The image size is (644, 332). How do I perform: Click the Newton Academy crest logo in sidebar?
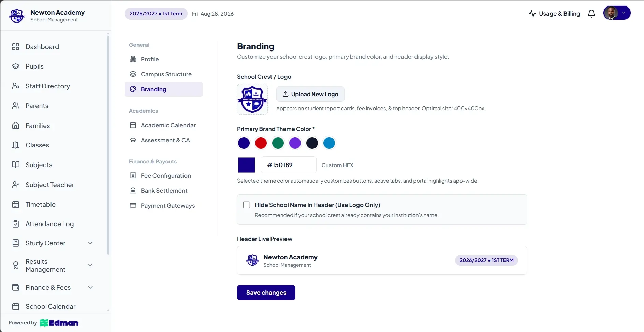17,16
